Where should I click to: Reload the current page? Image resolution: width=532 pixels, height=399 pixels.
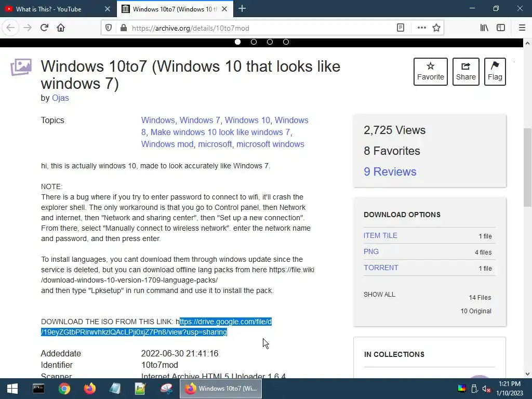[x=45, y=28]
